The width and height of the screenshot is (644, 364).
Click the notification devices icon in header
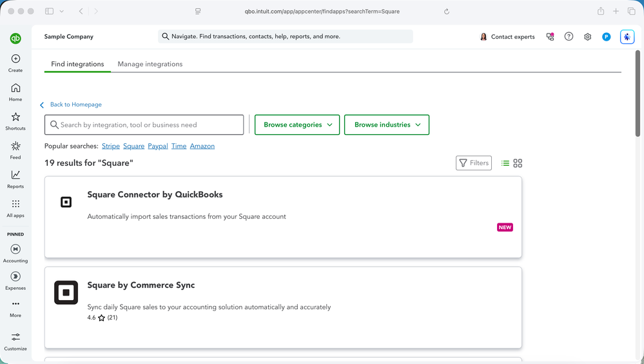[x=550, y=37]
